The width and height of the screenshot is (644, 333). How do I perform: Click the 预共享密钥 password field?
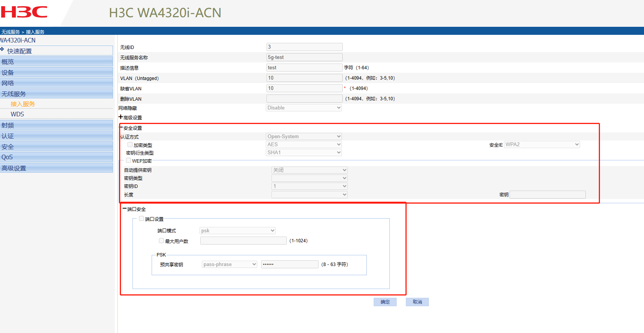click(x=290, y=264)
